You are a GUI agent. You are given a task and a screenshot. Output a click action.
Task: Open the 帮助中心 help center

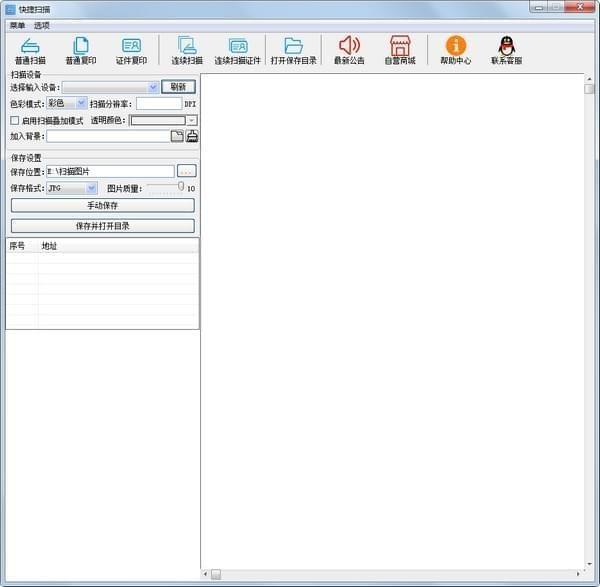(456, 51)
